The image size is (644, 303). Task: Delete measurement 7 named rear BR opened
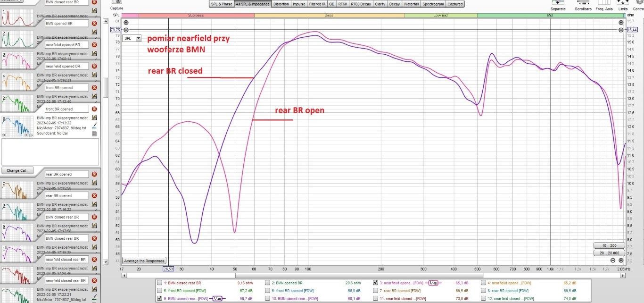coord(94,174)
